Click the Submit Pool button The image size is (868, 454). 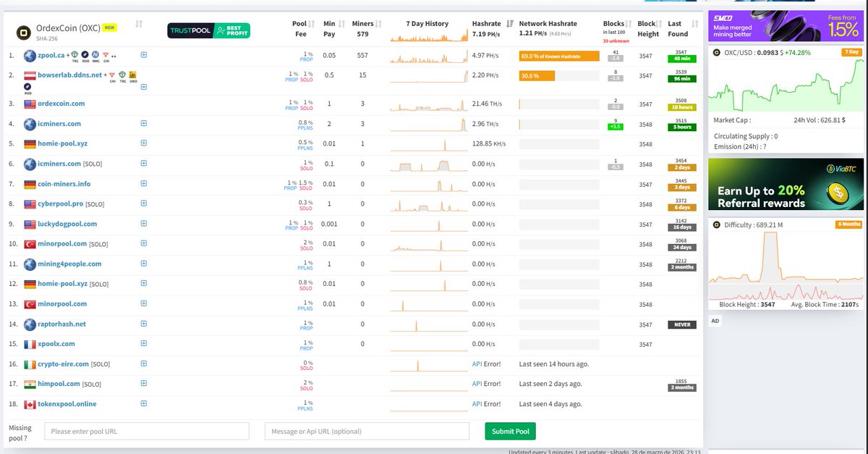click(510, 432)
